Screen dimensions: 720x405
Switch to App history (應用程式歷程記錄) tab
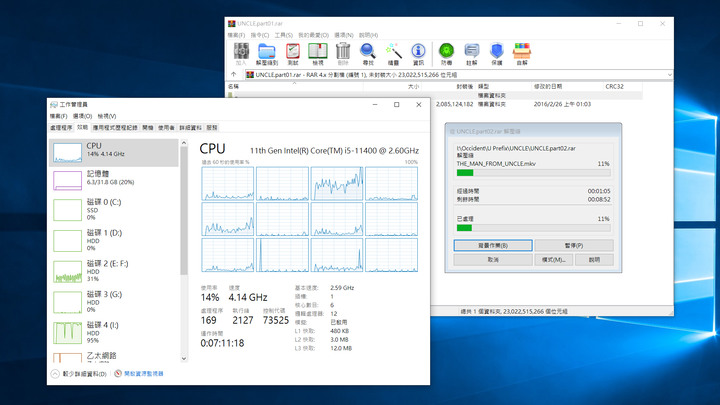(115, 128)
